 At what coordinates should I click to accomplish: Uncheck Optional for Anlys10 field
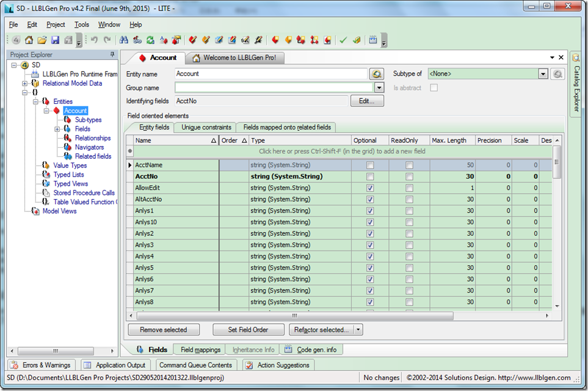tap(370, 222)
